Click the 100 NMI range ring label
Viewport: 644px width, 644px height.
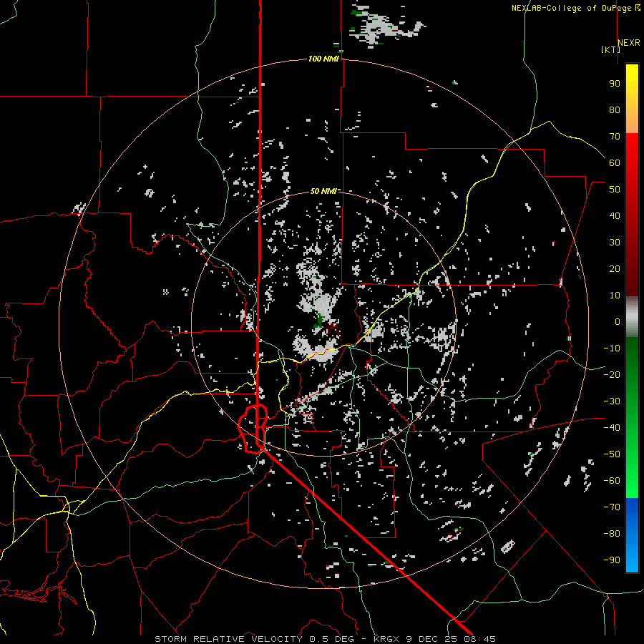pyautogui.click(x=323, y=59)
